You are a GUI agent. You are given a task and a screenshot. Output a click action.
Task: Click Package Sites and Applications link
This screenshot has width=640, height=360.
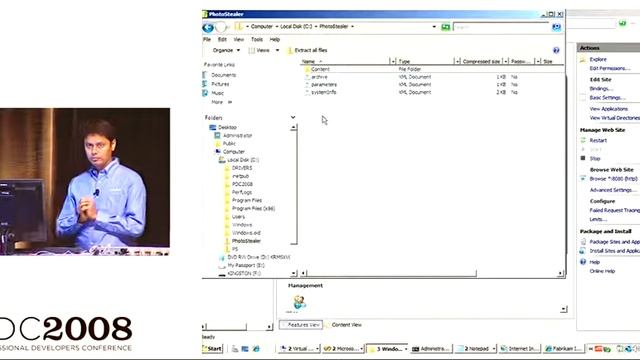click(x=614, y=242)
